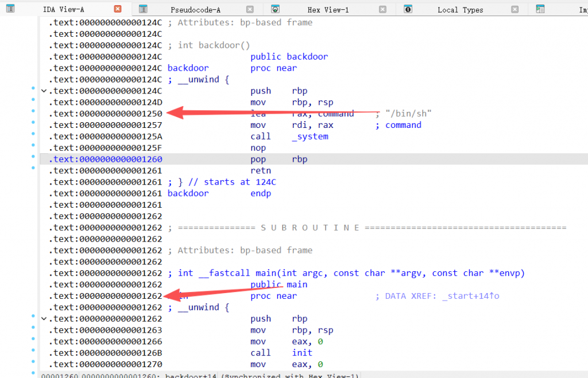Viewport: 588px width, 378px height.
Task: Close the Hex View-1 tab
Action: [x=382, y=9]
